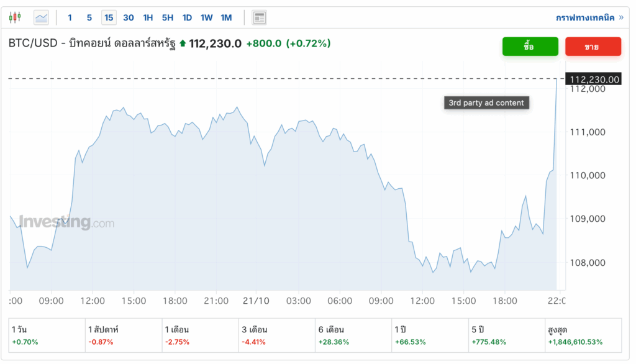Switch to 1H interval
The width and height of the screenshot is (636, 364).
148,17
